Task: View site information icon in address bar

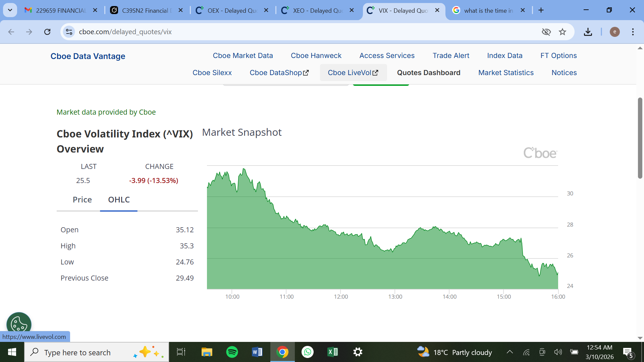Action: tap(69, 32)
